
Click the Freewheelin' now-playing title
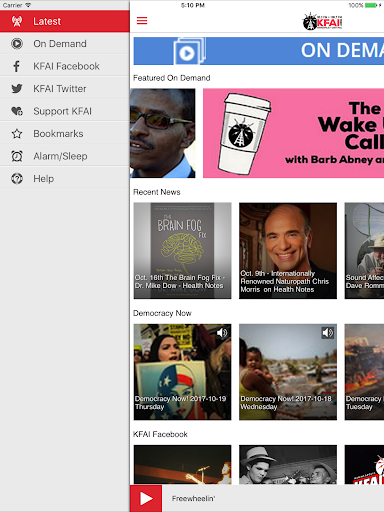pos(193,499)
